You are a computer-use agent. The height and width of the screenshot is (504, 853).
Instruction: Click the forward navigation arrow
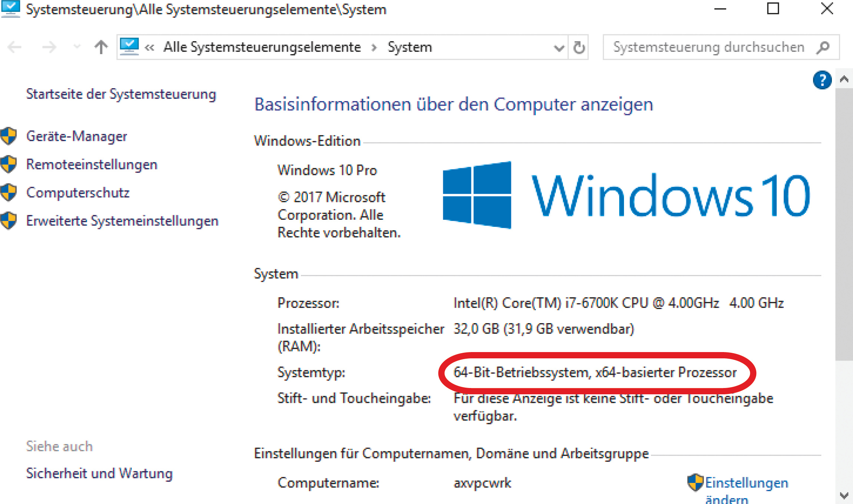tap(49, 47)
